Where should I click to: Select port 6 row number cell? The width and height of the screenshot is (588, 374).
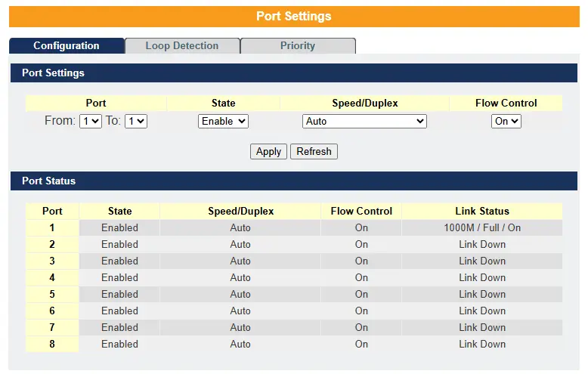[x=52, y=311]
